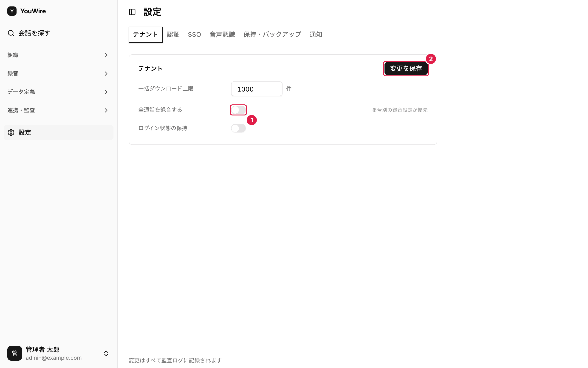The width and height of the screenshot is (588, 368).
Task: Select the テナント tab
Action: point(146,34)
